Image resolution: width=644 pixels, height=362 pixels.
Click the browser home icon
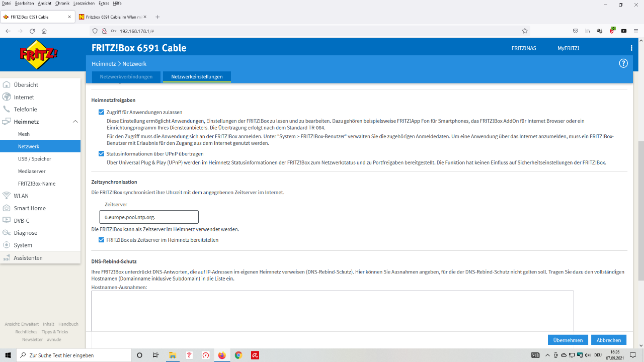pyautogui.click(x=44, y=31)
